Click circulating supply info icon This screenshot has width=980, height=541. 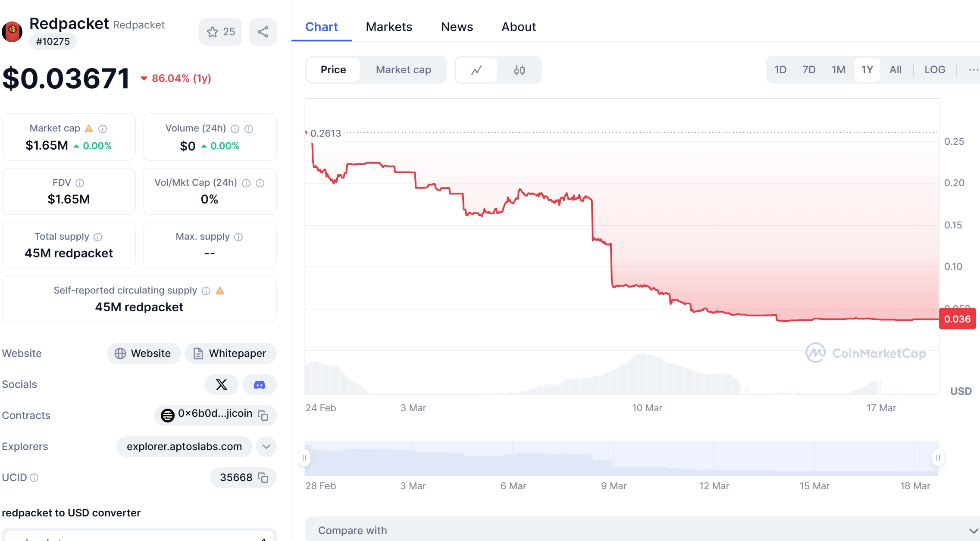pyautogui.click(x=206, y=291)
